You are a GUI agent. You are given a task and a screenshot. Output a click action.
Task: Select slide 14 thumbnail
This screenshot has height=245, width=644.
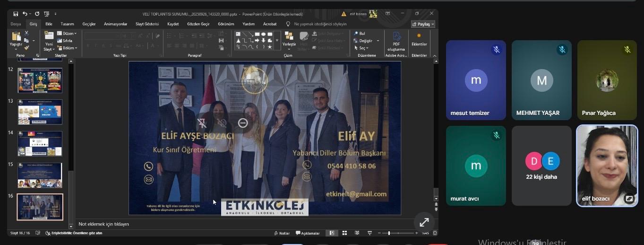point(40,143)
